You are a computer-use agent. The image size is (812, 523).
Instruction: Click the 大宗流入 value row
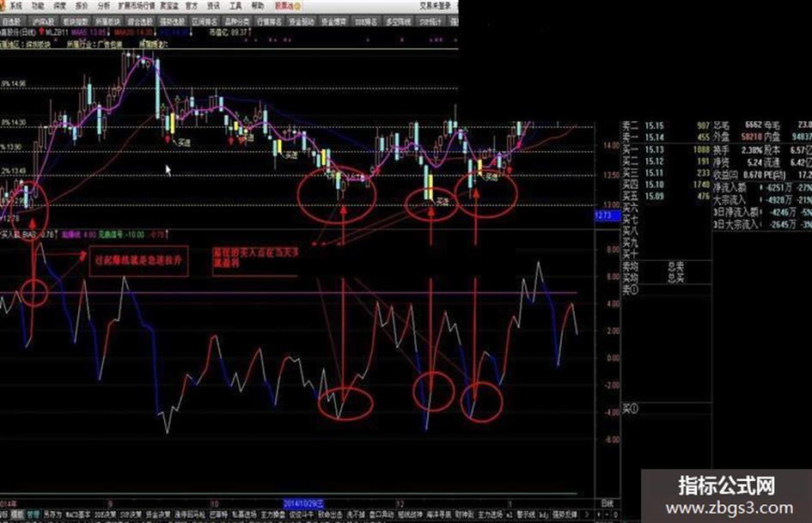pos(762,199)
